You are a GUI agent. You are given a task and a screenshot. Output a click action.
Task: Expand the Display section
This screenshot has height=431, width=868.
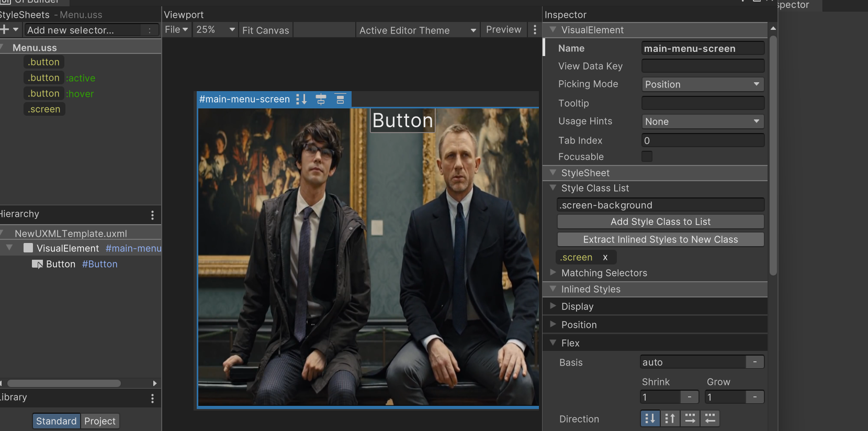tap(553, 306)
